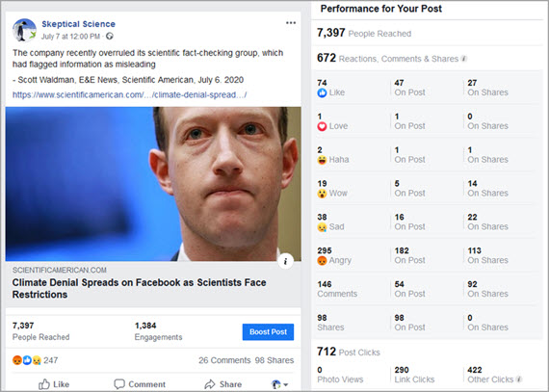Click the Comment button under the post
Image resolution: width=549 pixels, height=392 pixels.
pyautogui.click(x=140, y=384)
